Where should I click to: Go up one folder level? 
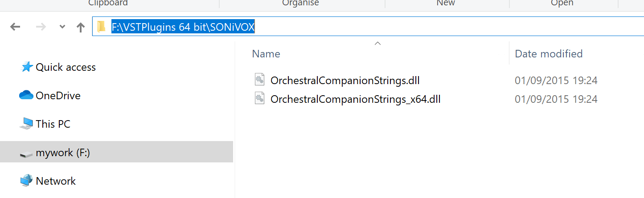pyautogui.click(x=81, y=27)
